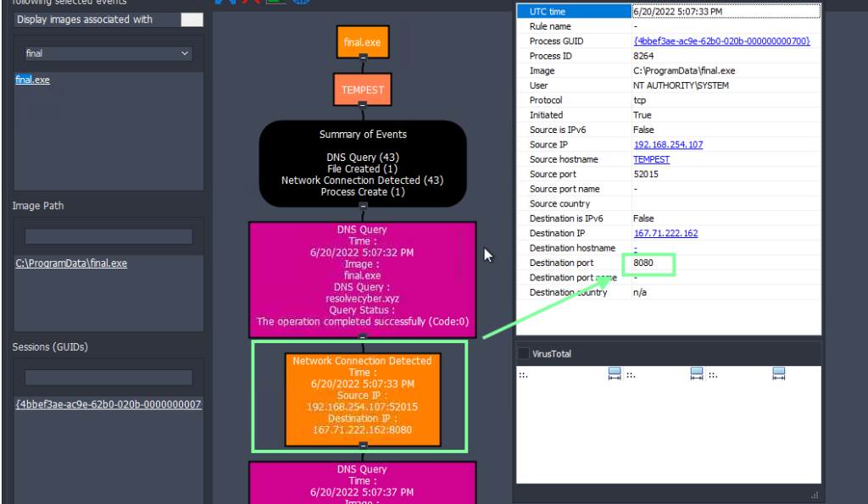The image size is (868, 504).
Task: Collapse the Summary of Events node
Action: (x=363, y=206)
